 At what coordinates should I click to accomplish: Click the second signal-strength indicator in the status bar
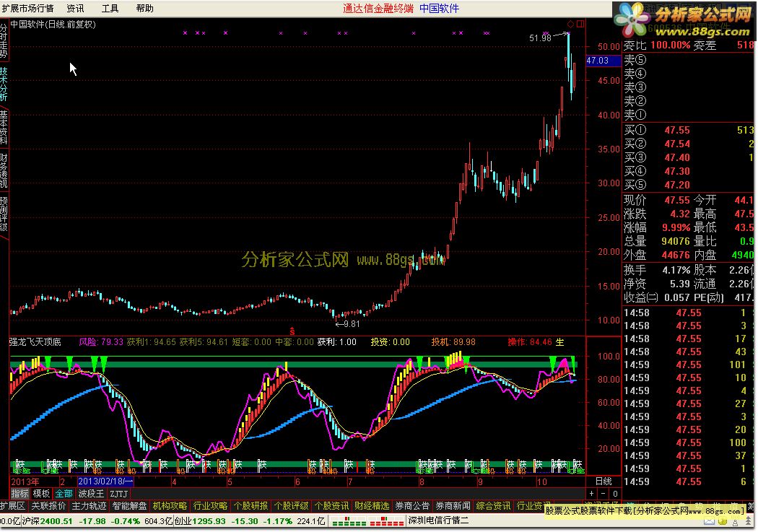pos(385,522)
